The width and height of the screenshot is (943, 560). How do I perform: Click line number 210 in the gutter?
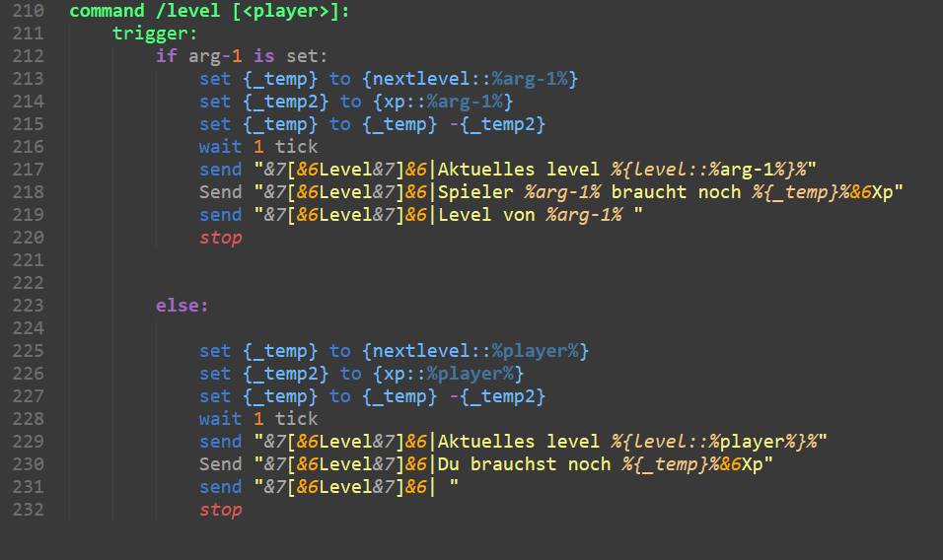tap(28, 11)
